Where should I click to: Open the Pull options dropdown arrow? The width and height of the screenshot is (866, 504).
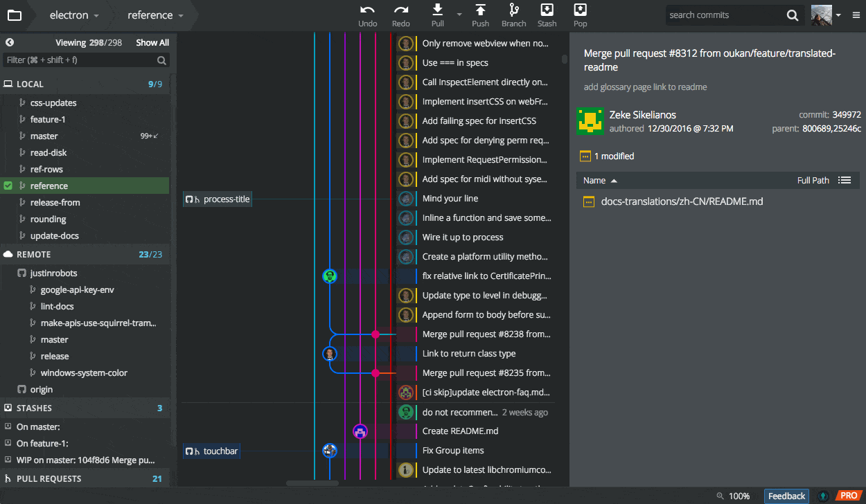click(459, 14)
